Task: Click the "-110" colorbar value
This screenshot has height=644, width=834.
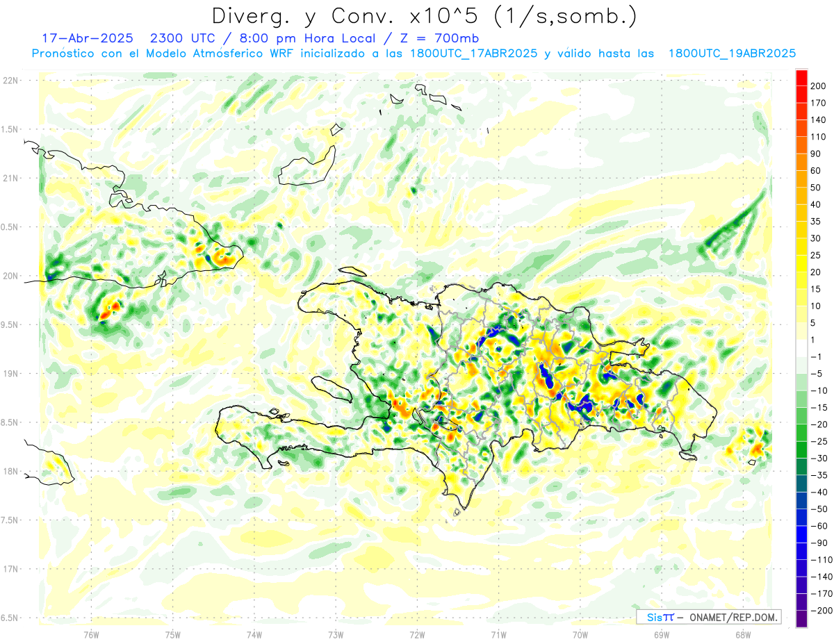Action: (821, 560)
